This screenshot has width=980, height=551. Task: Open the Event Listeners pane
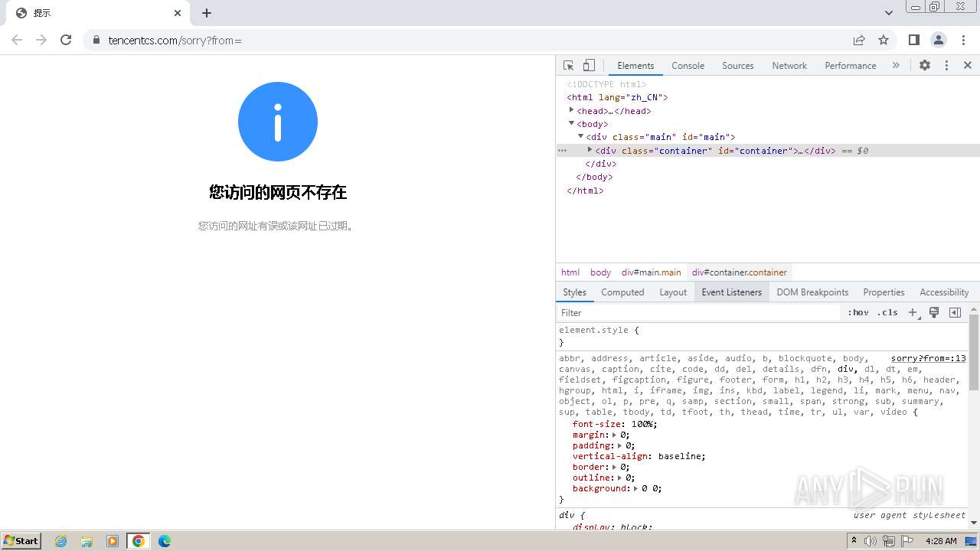point(732,292)
